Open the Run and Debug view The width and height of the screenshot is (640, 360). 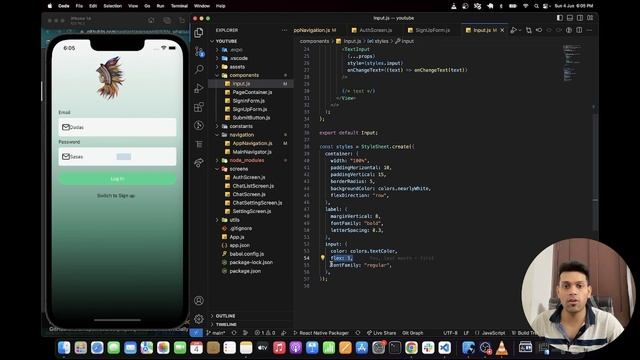199,88
